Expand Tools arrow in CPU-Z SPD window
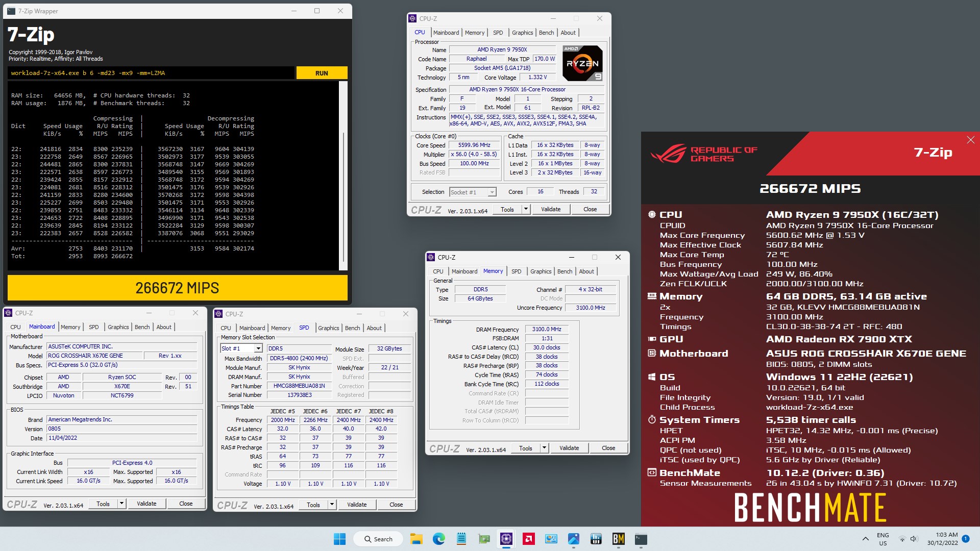Image resolution: width=980 pixels, height=551 pixels. [x=332, y=505]
